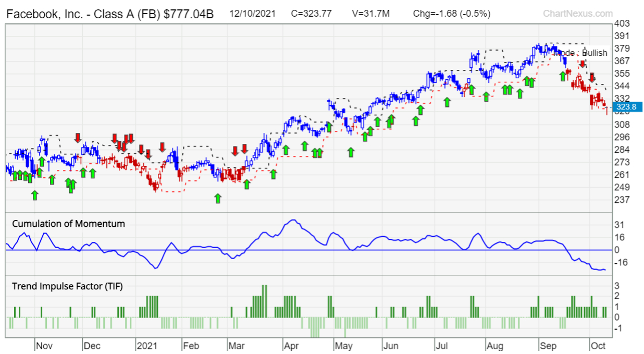
Task: Click the 249 price axis label
Action: 623,187
